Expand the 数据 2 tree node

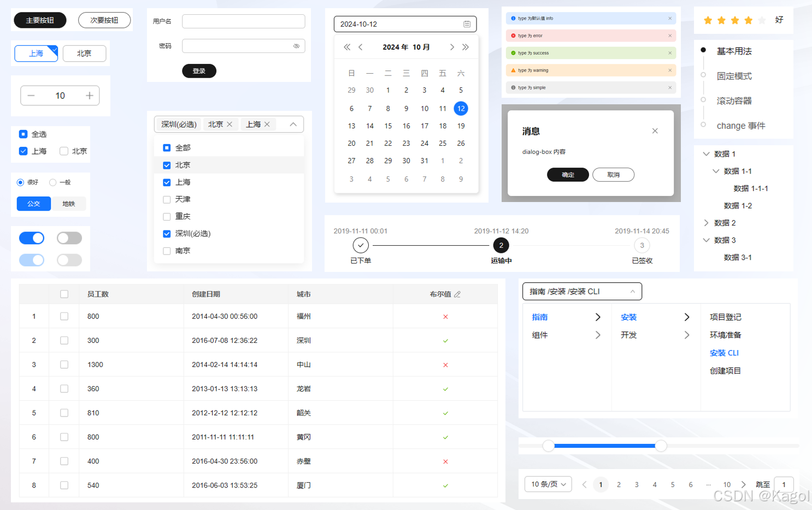point(706,223)
